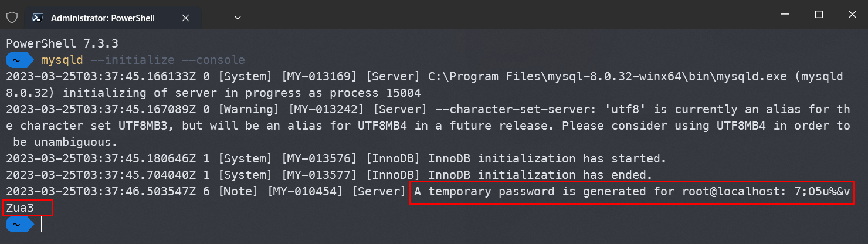Open a new tab with the plus button
This screenshot has width=868, height=244.
point(216,18)
